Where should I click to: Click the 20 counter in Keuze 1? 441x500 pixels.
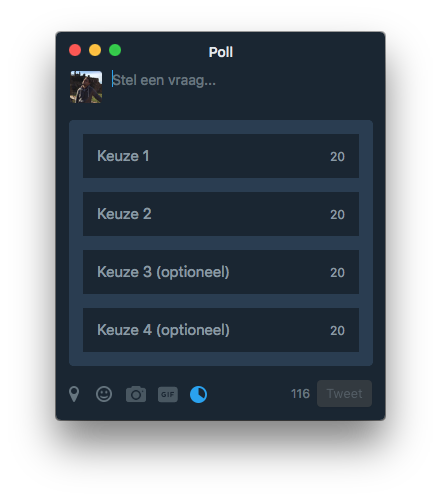click(x=337, y=157)
